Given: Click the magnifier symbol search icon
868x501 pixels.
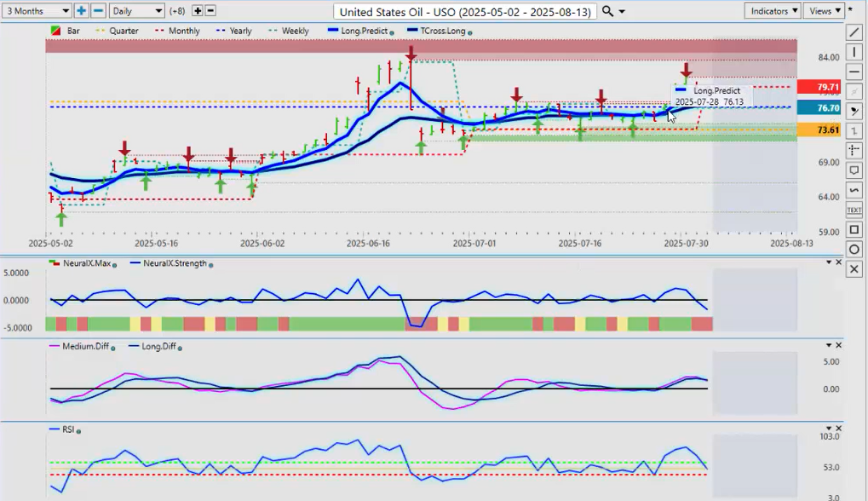Looking at the screenshot, I should (607, 11).
